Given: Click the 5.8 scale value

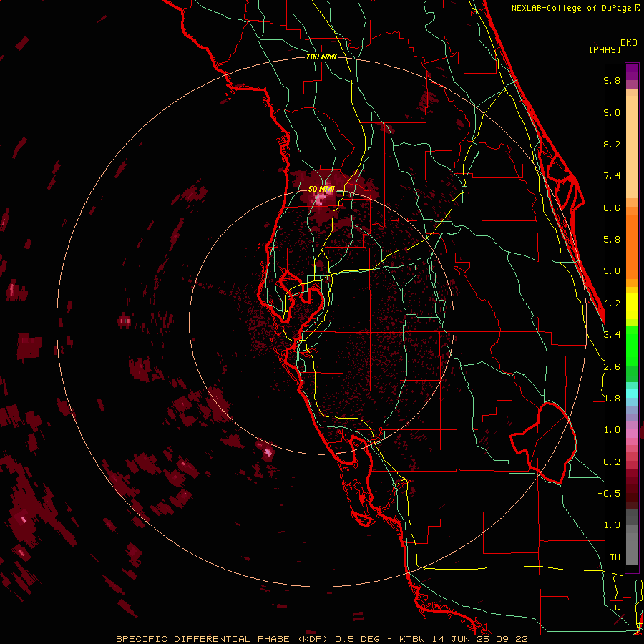Looking at the screenshot, I should click(612, 240).
